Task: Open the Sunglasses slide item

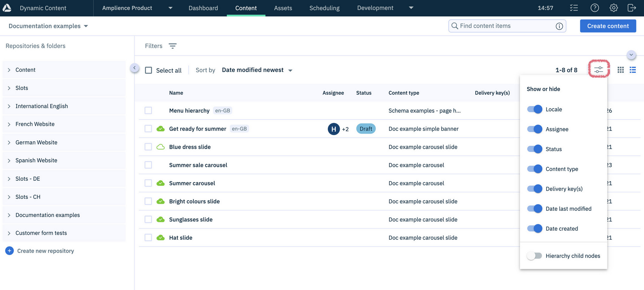Action: (x=191, y=220)
